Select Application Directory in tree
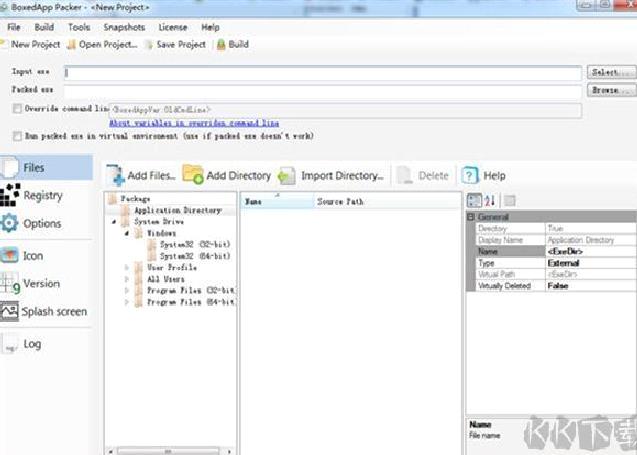Image resolution: width=637 pixels, height=455 pixels. (178, 210)
